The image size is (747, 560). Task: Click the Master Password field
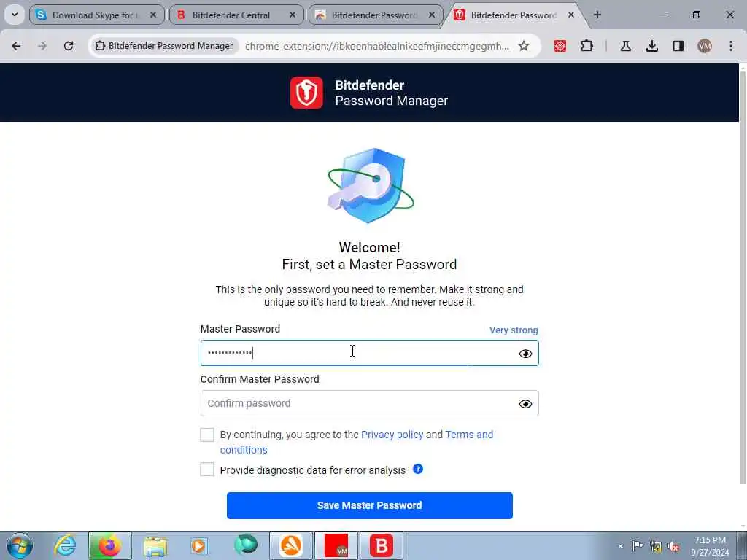point(370,353)
